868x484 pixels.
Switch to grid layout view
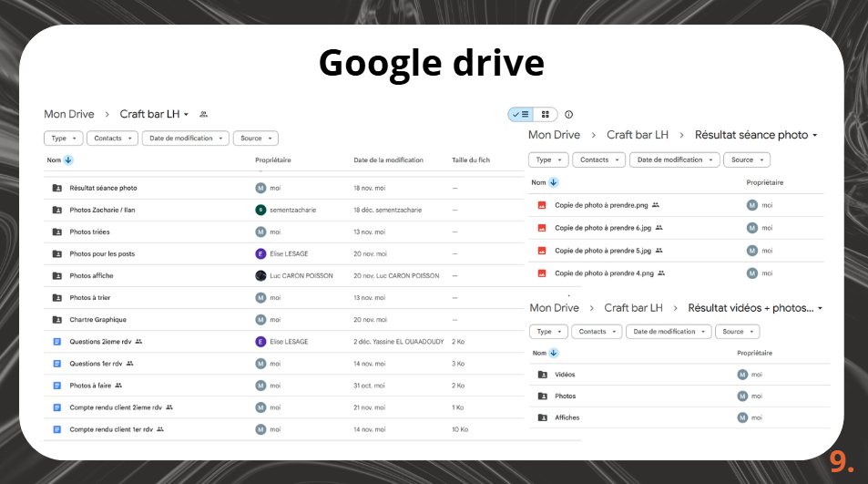click(x=545, y=115)
